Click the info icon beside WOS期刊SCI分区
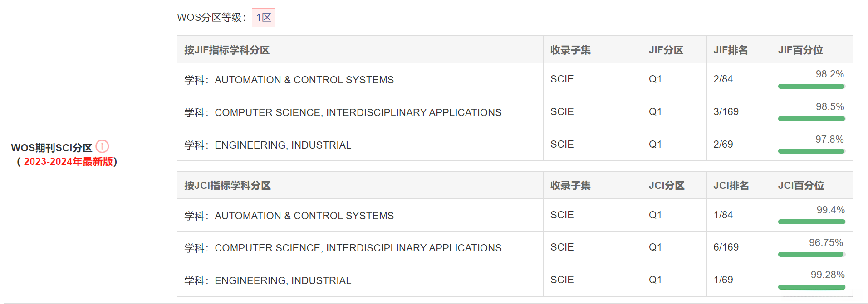The height and width of the screenshot is (304, 868). (x=103, y=146)
